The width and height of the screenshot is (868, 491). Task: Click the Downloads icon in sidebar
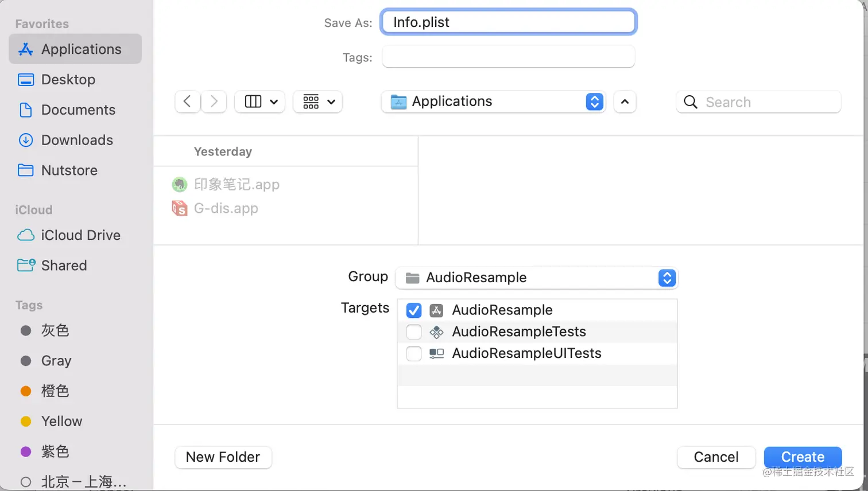pos(26,140)
